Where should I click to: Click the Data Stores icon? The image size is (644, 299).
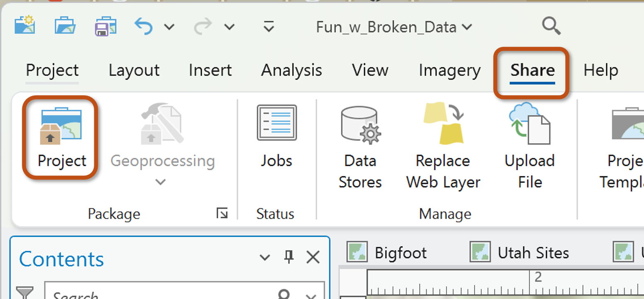[360, 145]
